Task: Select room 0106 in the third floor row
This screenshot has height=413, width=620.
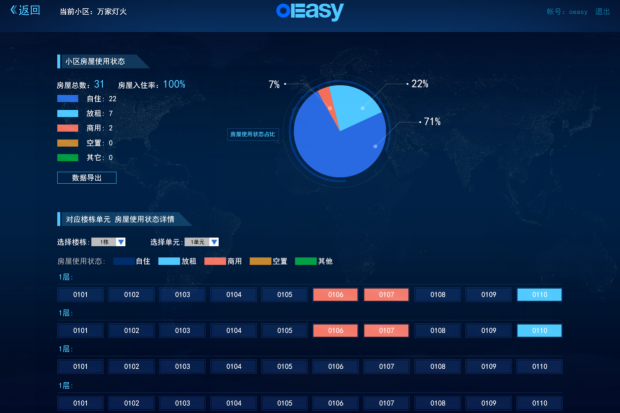Action: 335,367
